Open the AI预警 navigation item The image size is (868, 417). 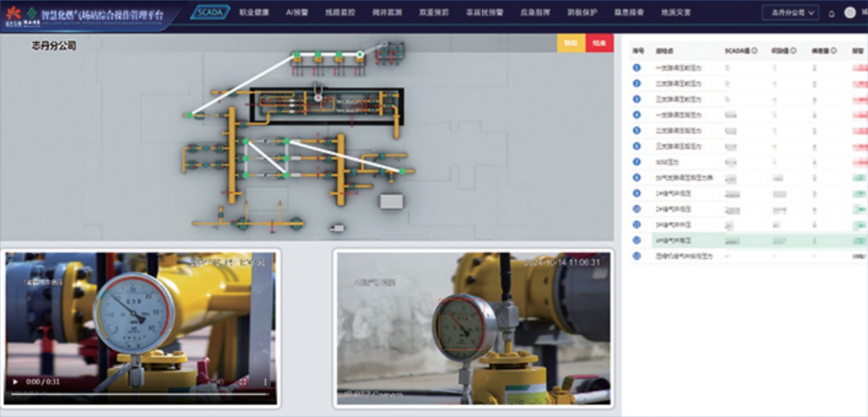point(297,12)
